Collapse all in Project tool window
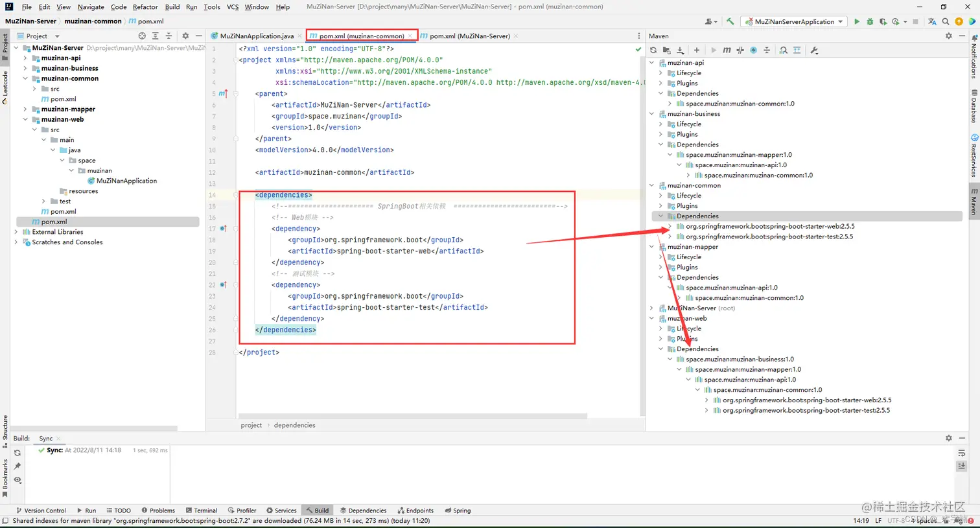This screenshot has width=980, height=528. [169, 36]
